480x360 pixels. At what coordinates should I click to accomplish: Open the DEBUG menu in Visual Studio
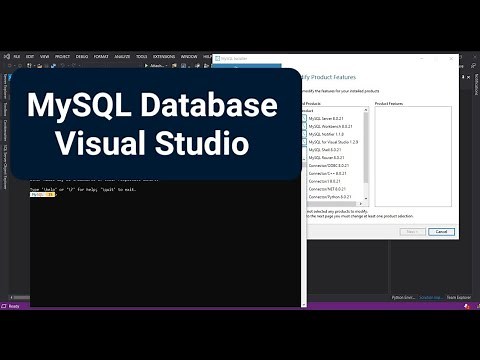[x=82, y=57]
